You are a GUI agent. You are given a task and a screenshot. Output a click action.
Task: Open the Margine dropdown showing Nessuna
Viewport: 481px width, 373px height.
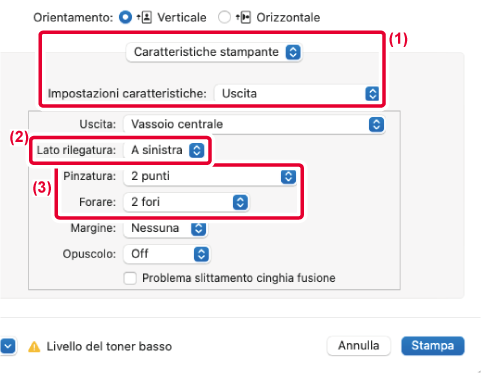(x=165, y=229)
